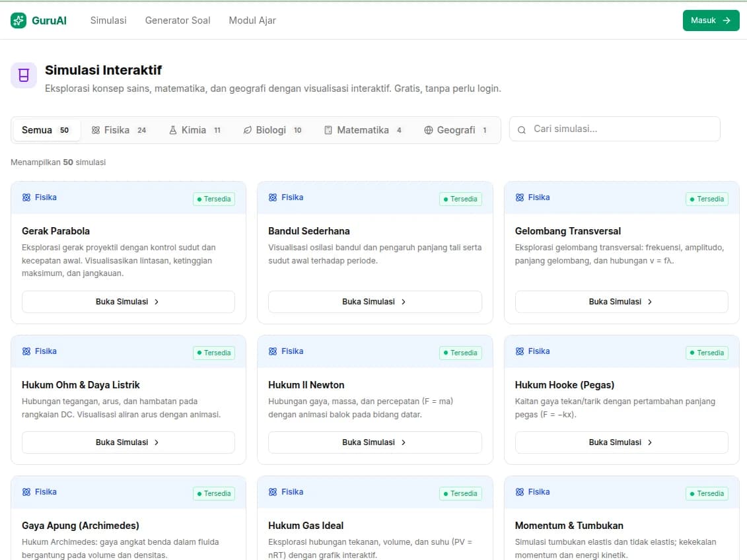Image resolution: width=747 pixels, height=560 pixels.
Task: Focus the Cari simulasi search field
Action: coord(614,129)
